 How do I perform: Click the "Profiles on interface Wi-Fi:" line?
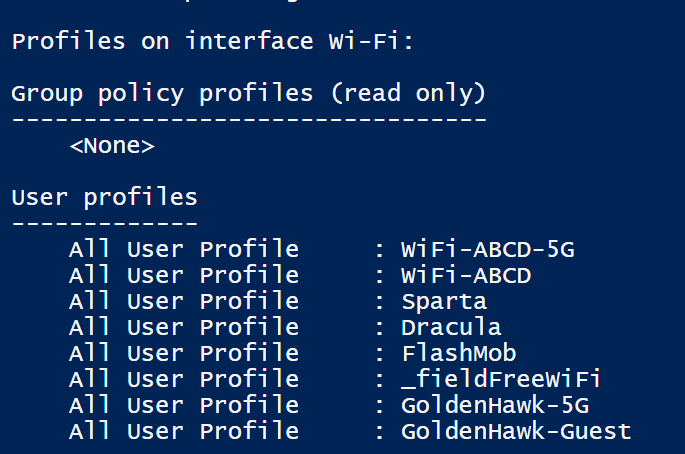point(226,42)
